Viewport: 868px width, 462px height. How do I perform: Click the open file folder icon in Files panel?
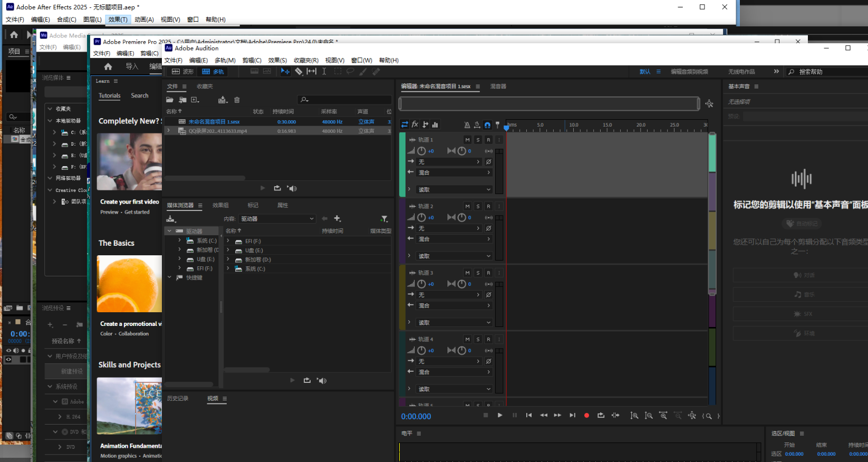[x=170, y=100]
